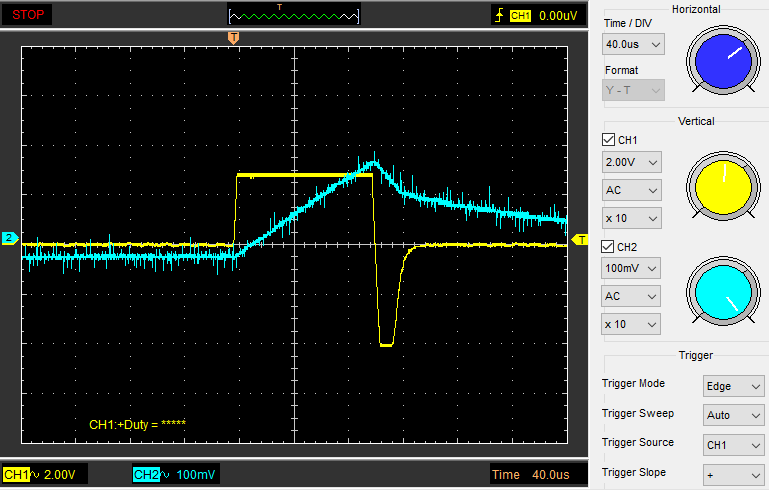Disable the CH2 checkbox

[x=608, y=247]
